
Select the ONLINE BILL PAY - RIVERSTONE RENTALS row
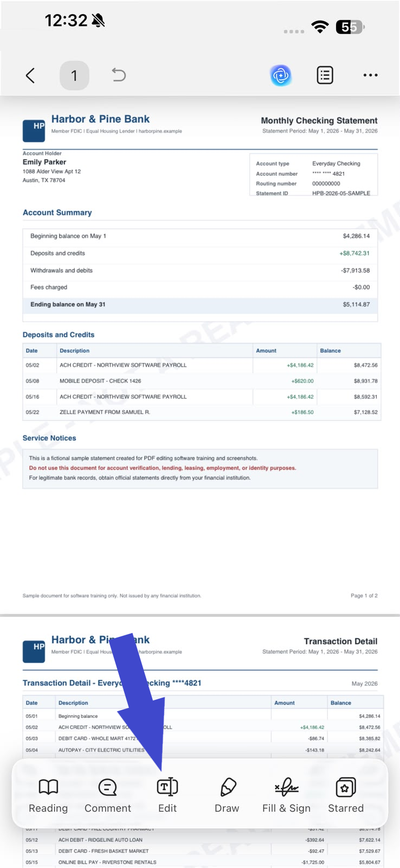click(203, 862)
